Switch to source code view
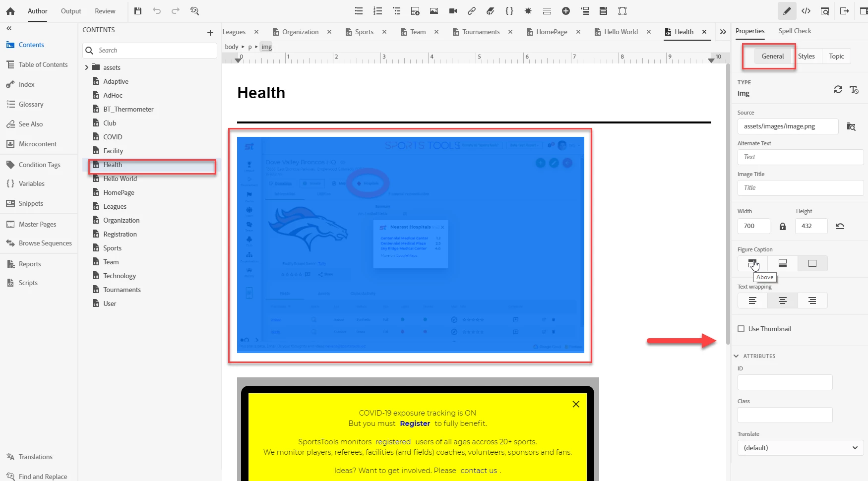868x481 pixels. (x=806, y=11)
